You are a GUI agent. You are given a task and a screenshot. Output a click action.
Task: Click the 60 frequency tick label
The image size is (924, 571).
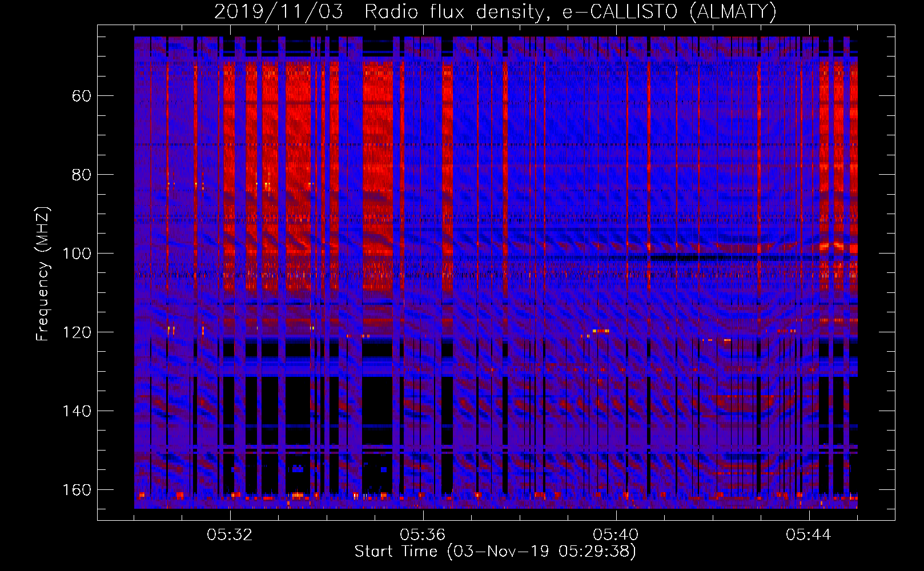82,96
